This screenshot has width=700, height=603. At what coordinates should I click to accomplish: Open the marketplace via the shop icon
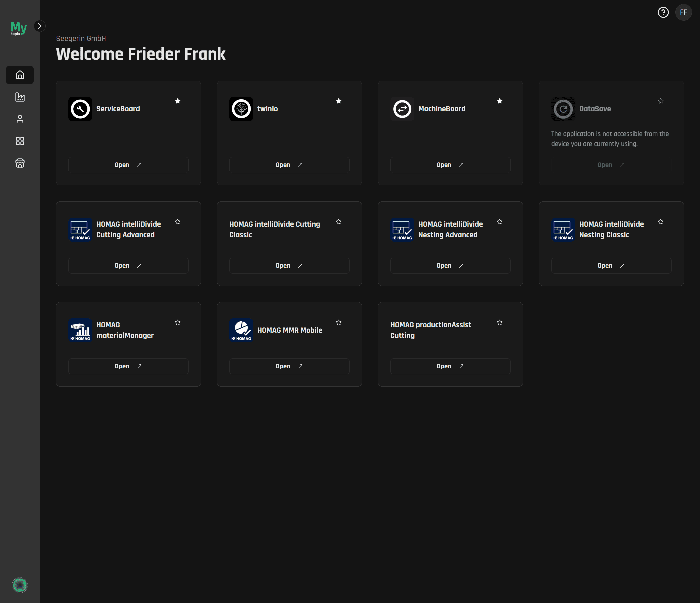[20, 163]
